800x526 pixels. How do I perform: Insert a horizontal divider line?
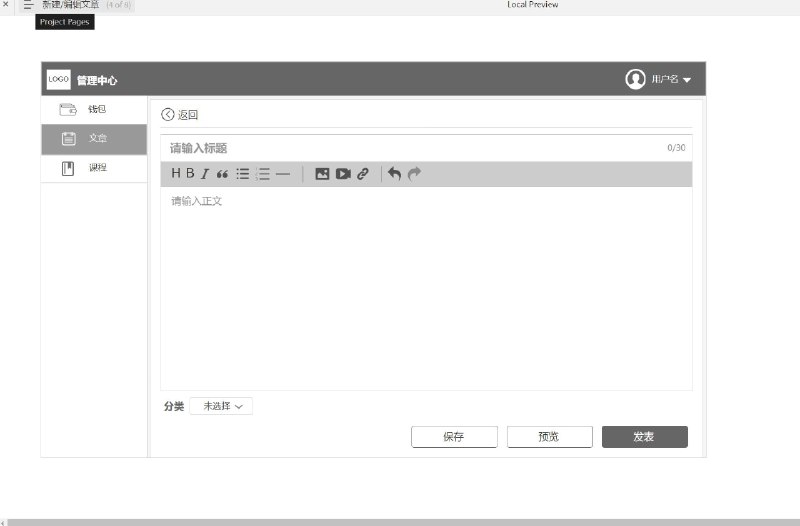pos(283,174)
